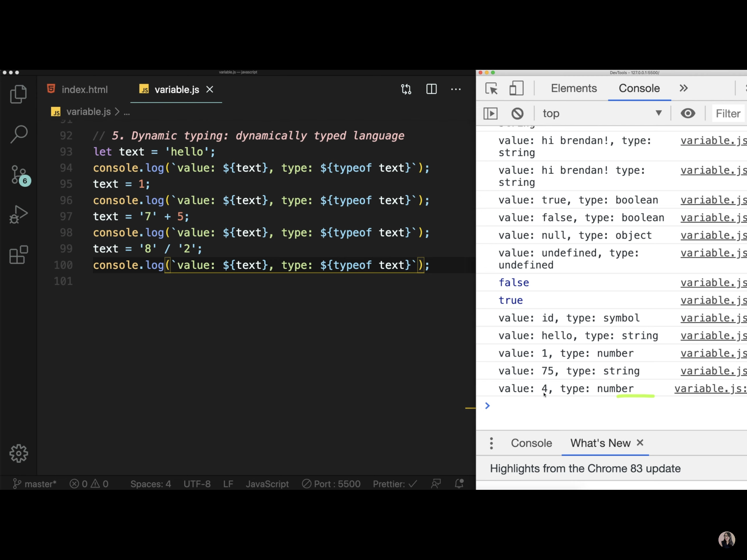Change language mode 'JavaScript' in status bar

pos(267,484)
